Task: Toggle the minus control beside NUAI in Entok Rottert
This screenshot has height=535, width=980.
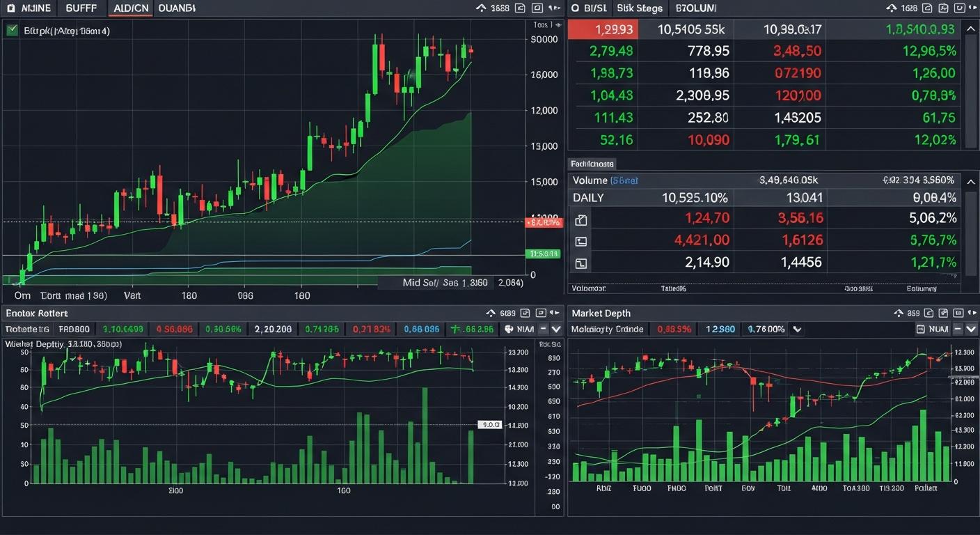Action: point(544,328)
